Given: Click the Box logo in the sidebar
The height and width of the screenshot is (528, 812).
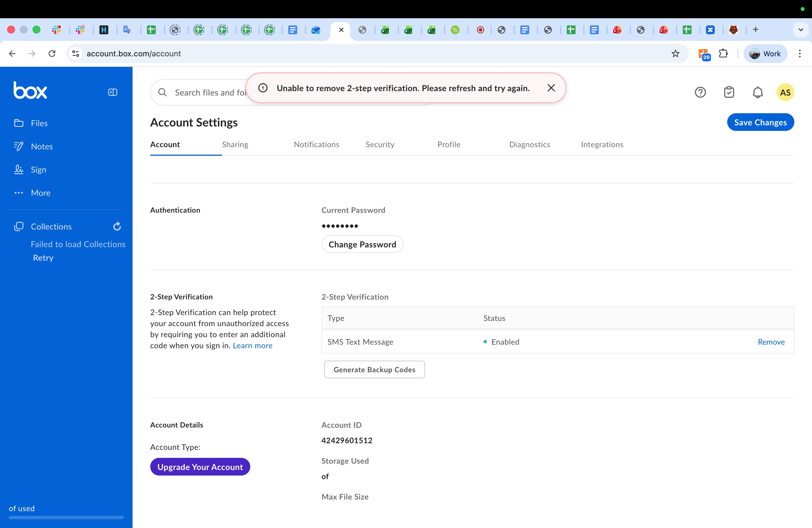Looking at the screenshot, I should [x=30, y=90].
